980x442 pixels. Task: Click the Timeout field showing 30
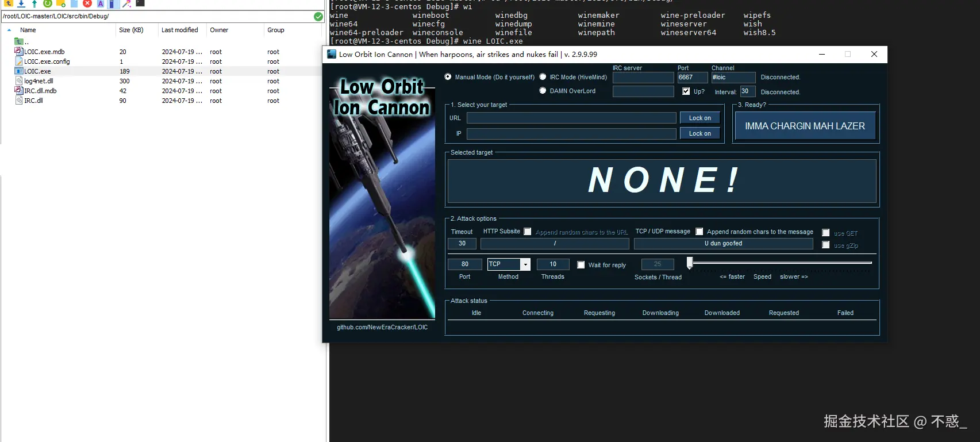tap(462, 244)
